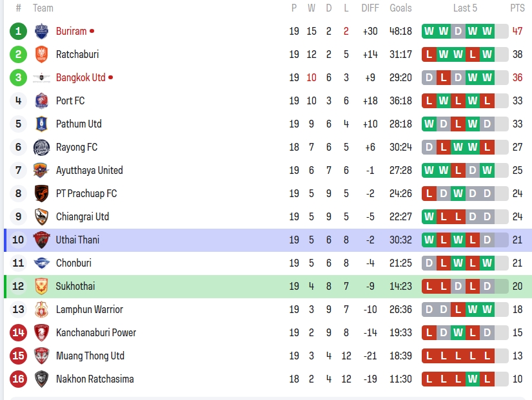Click the rank 1 position badge
Viewport: 532px width, 400px height.
18,31
